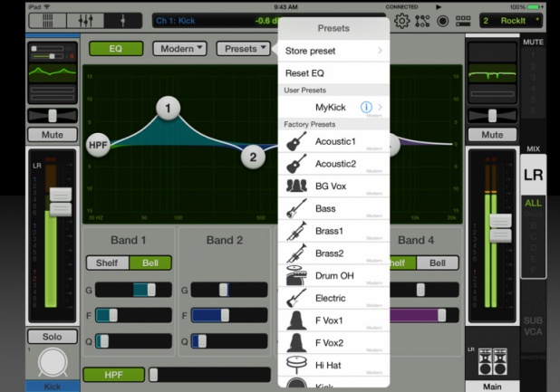
Task: Tap the Kick channel pan control
Action: coord(53,116)
